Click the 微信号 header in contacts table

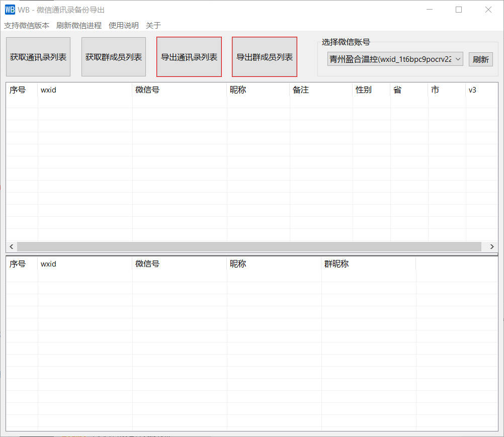click(180, 90)
